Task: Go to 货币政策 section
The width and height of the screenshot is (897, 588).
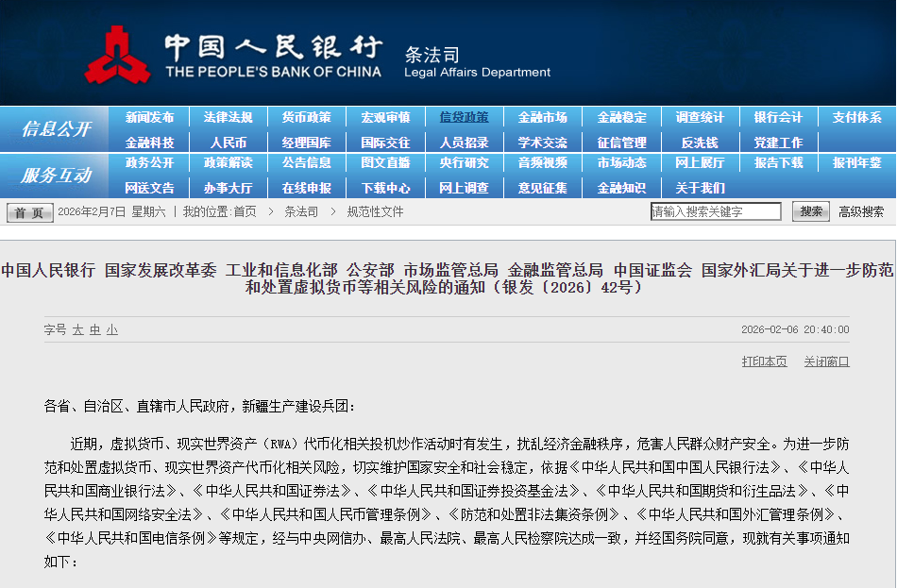Action: tap(307, 117)
